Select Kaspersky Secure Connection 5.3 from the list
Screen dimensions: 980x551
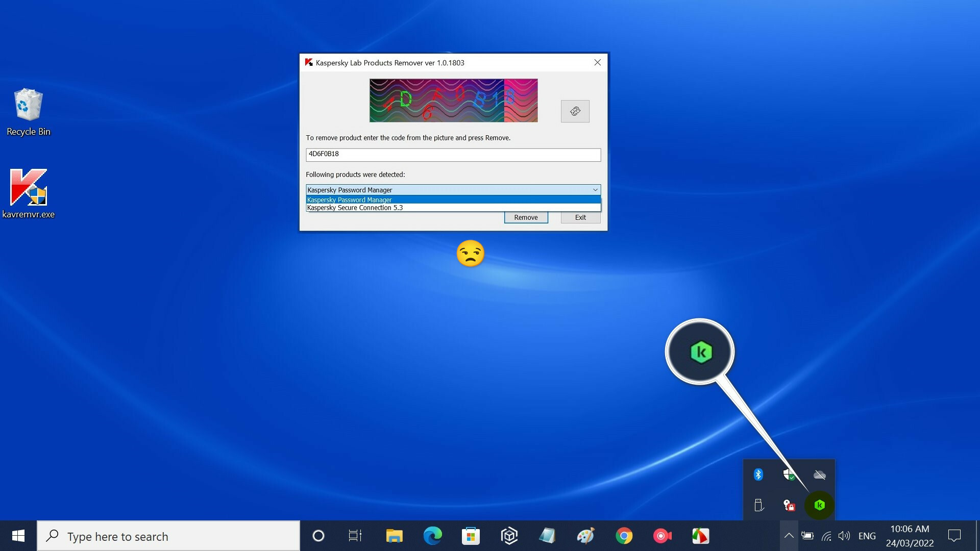pyautogui.click(x=453, y=208)
